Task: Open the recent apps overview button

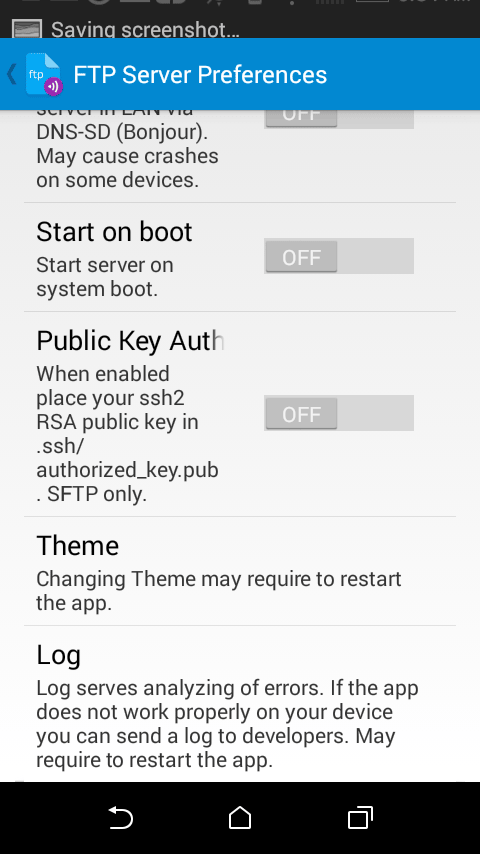Action: point(360,818)
